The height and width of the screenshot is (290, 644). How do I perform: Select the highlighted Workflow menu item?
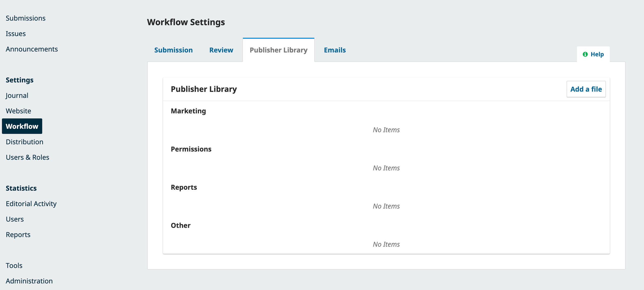point(22,126)
